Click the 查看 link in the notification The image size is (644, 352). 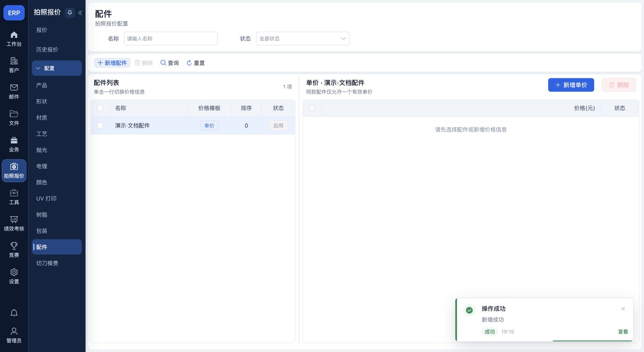623,332
